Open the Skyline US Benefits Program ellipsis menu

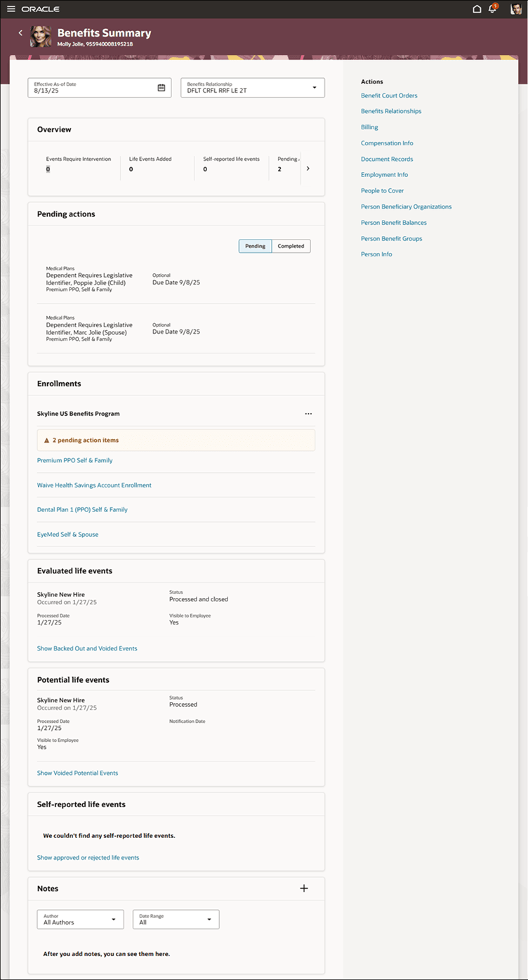tap(308, 413)
